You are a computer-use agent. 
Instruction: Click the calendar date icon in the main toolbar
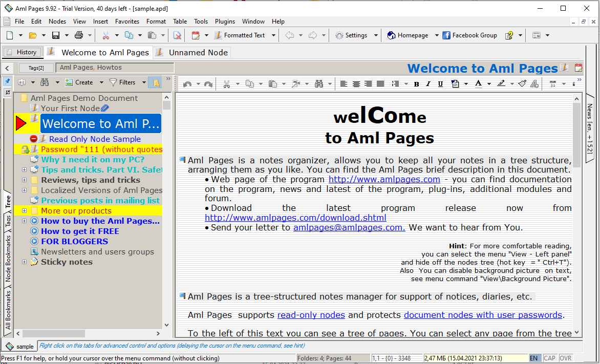pos(196,35)
